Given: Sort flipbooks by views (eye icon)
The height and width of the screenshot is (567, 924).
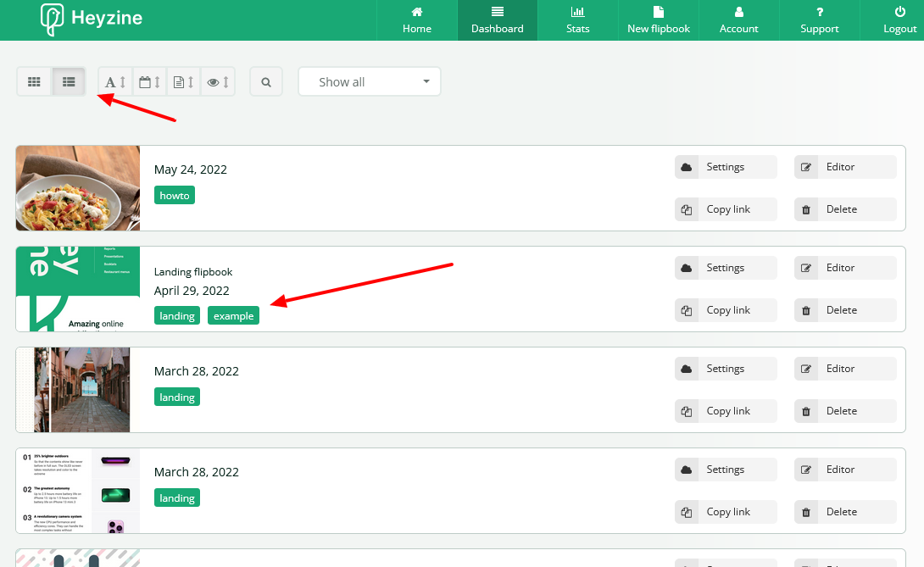Looking at the screenshot, I should 218,82.
